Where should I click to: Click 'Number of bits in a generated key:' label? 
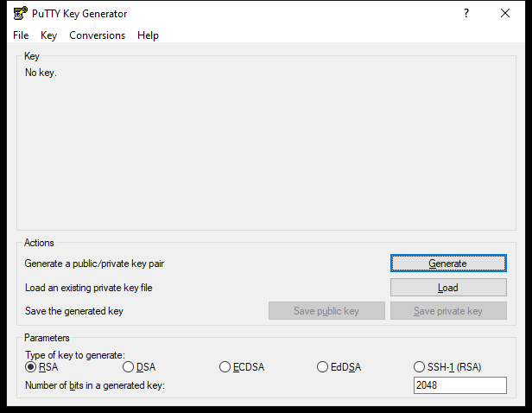coord(95,385)
